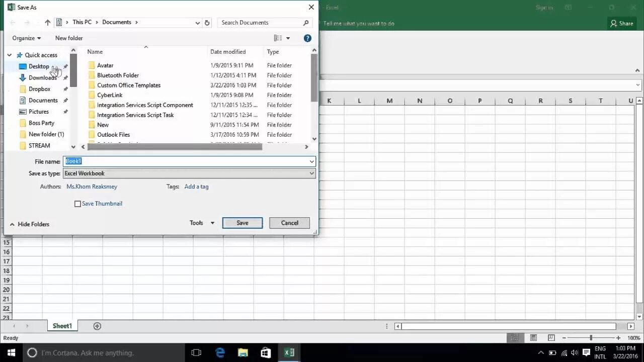Enable the Save Thumbnail checkbox

pos(77,204)
